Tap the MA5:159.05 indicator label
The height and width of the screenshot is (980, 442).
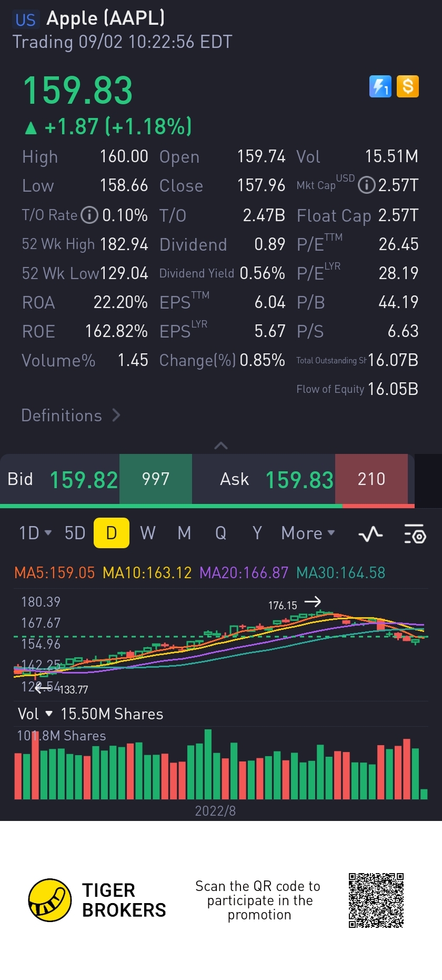(55, 573)
